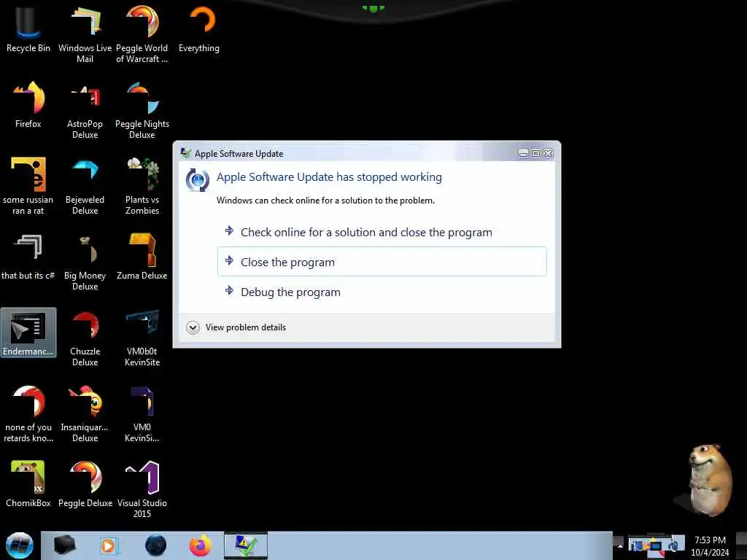Select the highlighted Endermanc... desktop icon
747x560 pixels.
28,332
